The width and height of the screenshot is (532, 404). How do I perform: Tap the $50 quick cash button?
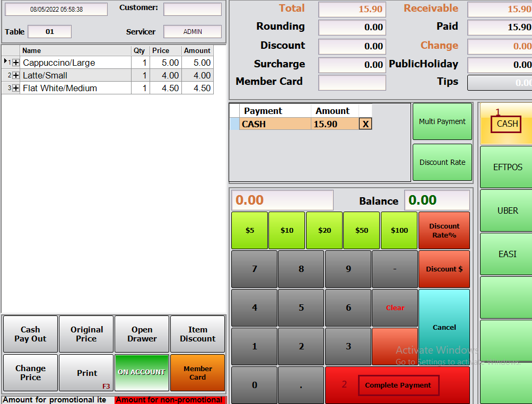[x=362, y=230]
